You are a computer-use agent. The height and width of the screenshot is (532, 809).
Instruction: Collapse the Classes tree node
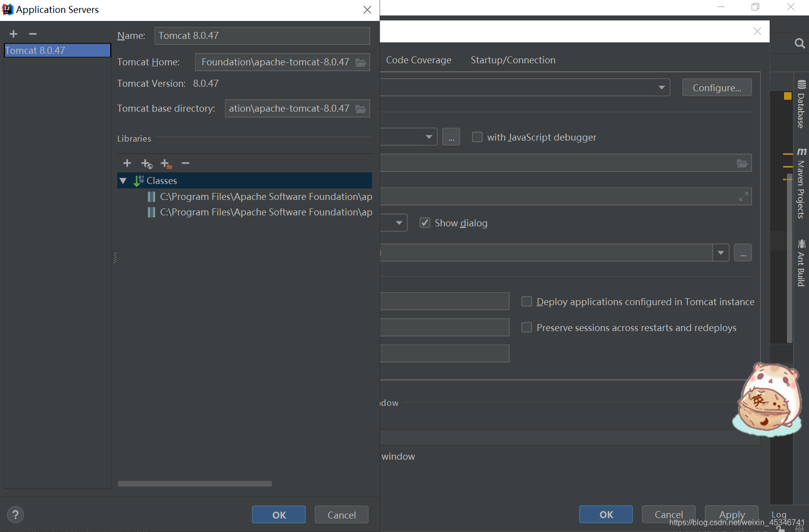click(123, 180)
